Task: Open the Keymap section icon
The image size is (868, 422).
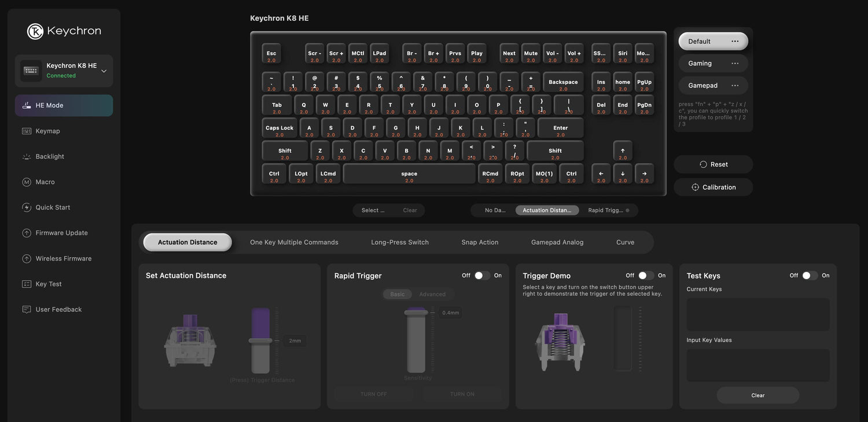Action: click(27, 131)
